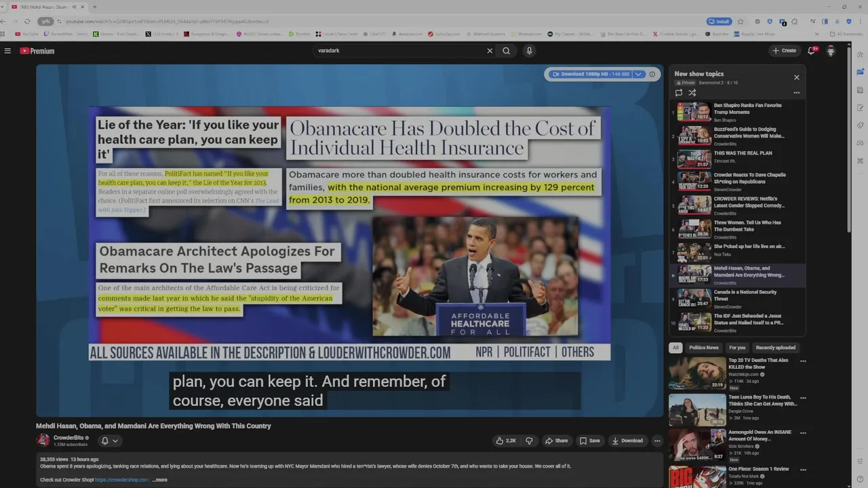
Task: Expand the download quality dropdown arrow
Action: 638,74
